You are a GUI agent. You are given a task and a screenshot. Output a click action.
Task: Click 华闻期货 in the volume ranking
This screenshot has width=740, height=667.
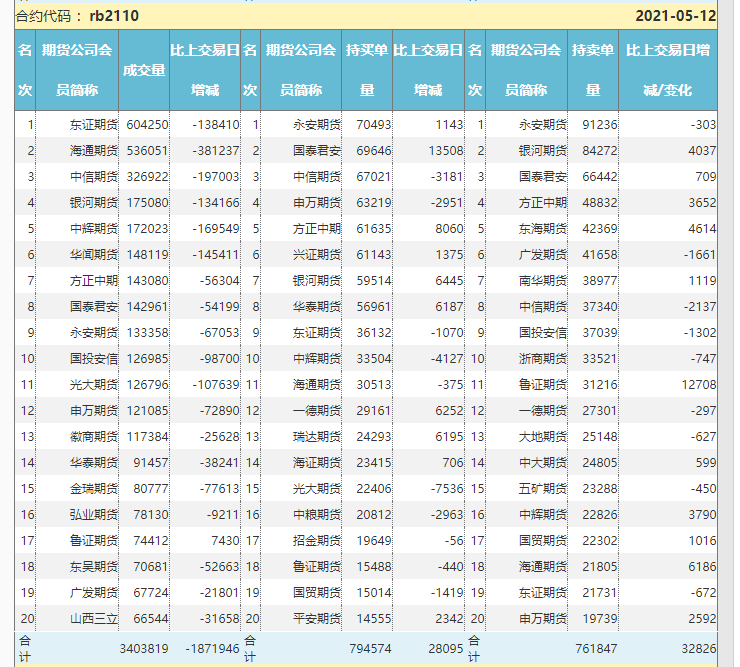click(93, 254)
